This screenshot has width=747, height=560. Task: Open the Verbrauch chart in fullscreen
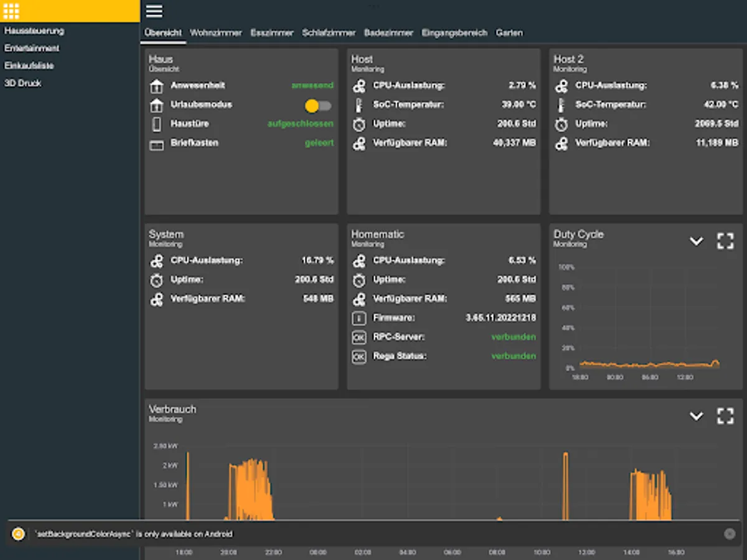(725, 416)
